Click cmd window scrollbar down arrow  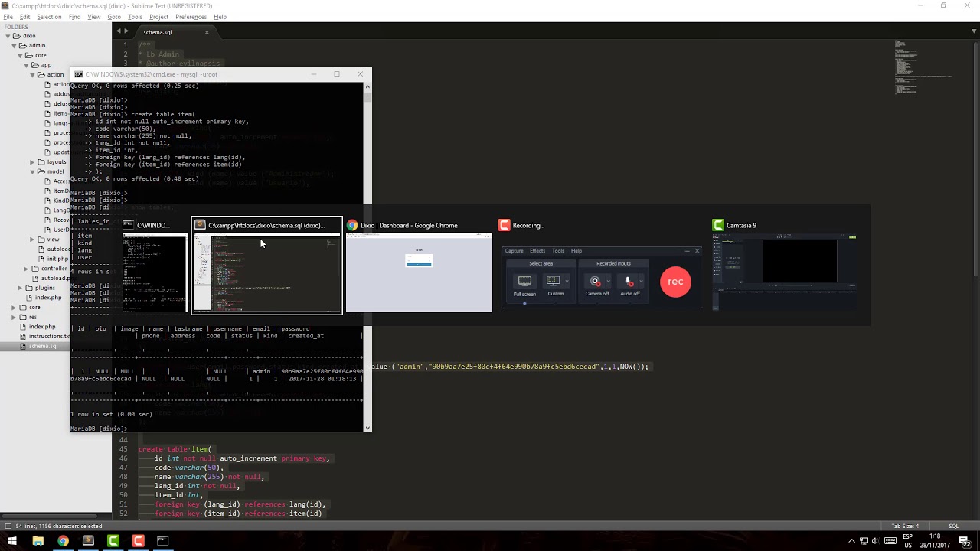367,428
